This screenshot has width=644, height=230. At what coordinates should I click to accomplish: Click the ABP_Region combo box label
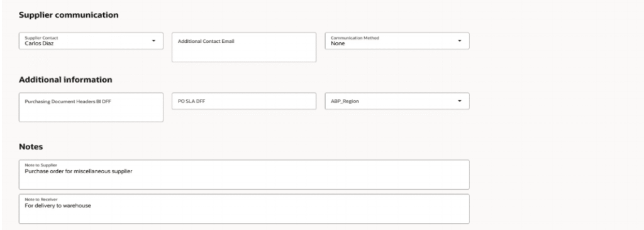click(345, 101)
